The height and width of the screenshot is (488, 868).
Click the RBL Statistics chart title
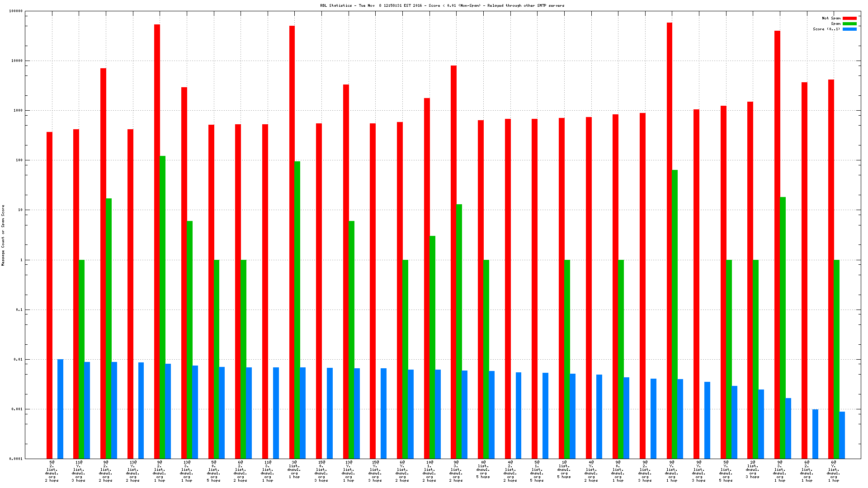point(442,5)
